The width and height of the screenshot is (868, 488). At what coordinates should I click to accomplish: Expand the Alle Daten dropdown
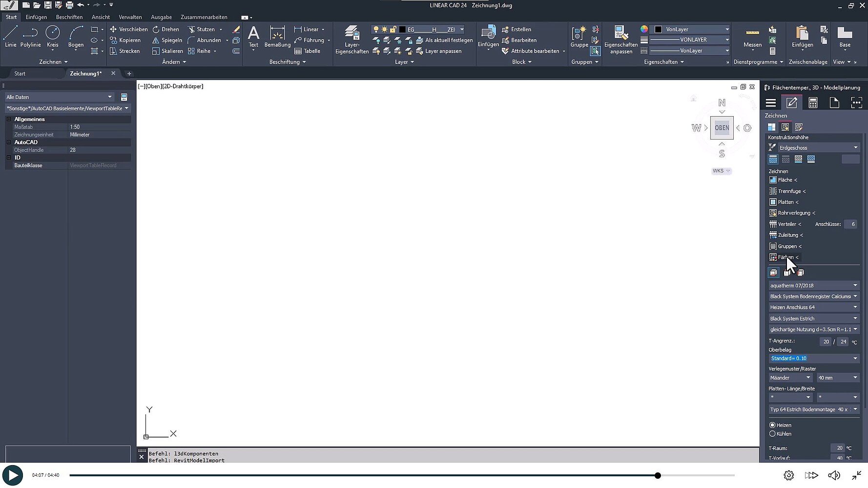pos(59,97)
